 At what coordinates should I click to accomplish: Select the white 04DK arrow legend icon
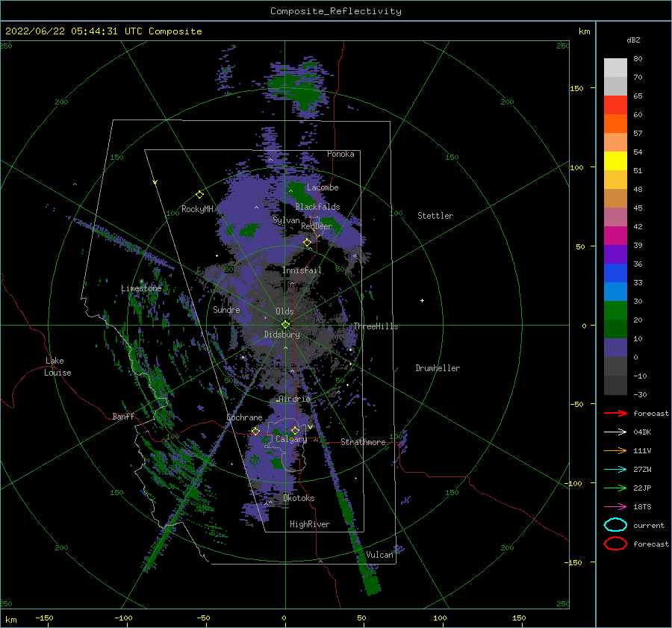pyautogui.click(x=615, y=432)
